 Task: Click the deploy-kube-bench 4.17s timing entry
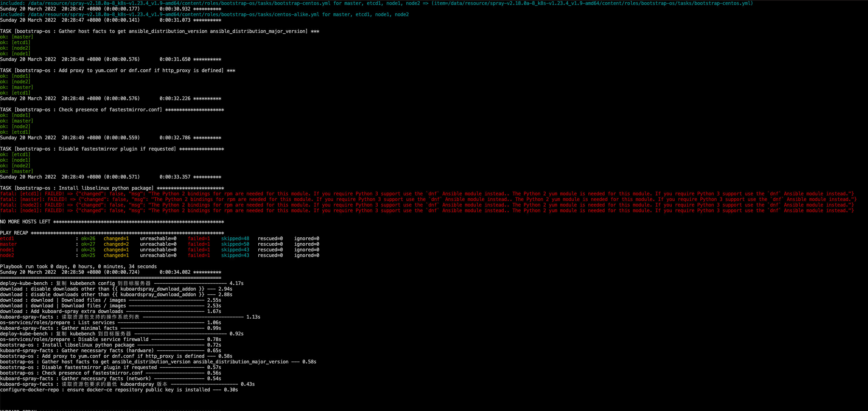[122, 283]
